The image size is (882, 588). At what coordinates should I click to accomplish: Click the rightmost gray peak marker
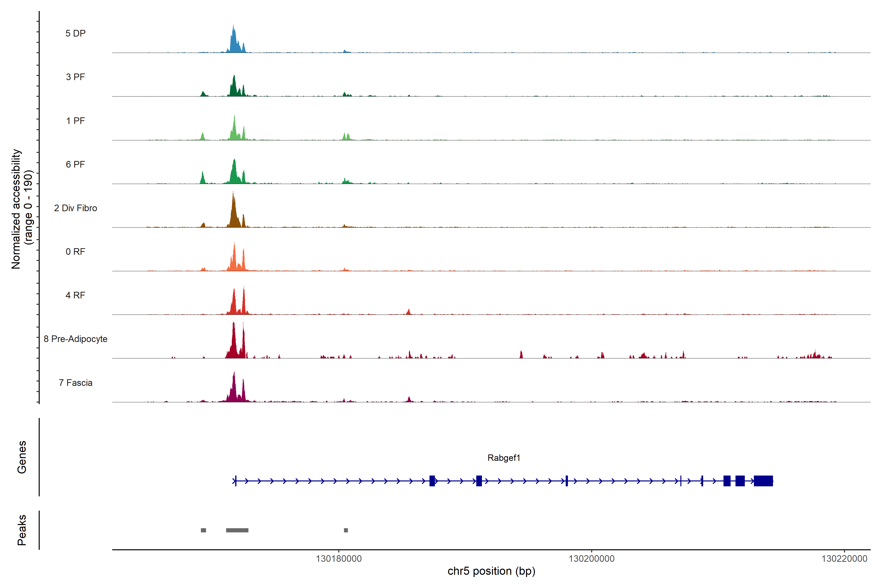[346, 530]
